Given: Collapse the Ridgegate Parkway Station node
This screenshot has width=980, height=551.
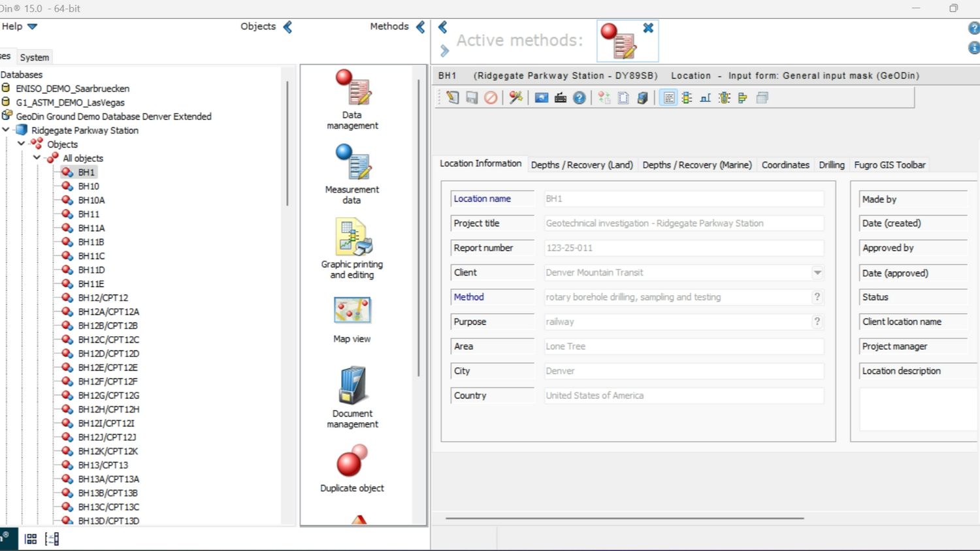Looking at the screenshot, I should (7, 130).
